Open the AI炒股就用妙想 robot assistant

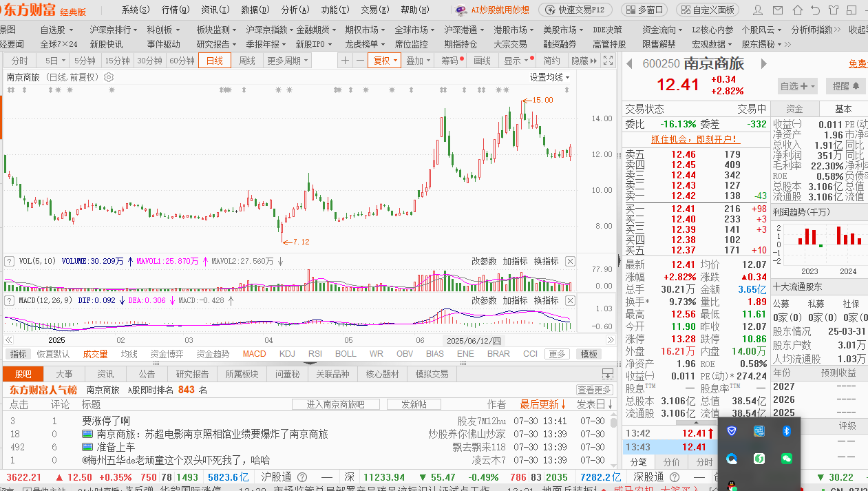[x=494, y=10]
